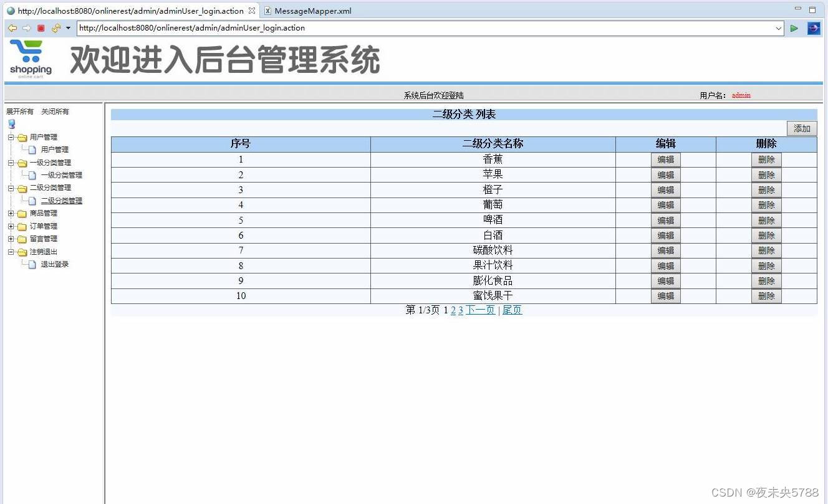The image size is (828, 504).
Task: Click the 展开所有 expand-all link
Action: tap(20, 112)
